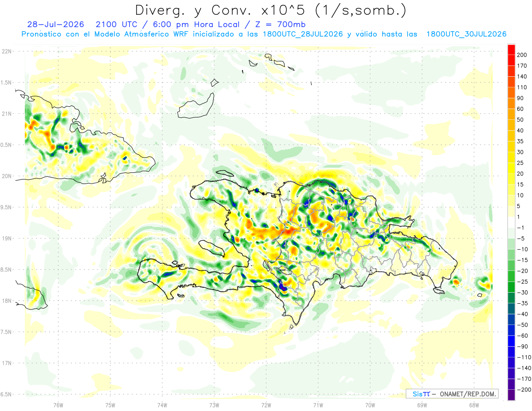
Task: Click the '70W' longitude label
Action: pyautogui.click(x=370, y=404)
